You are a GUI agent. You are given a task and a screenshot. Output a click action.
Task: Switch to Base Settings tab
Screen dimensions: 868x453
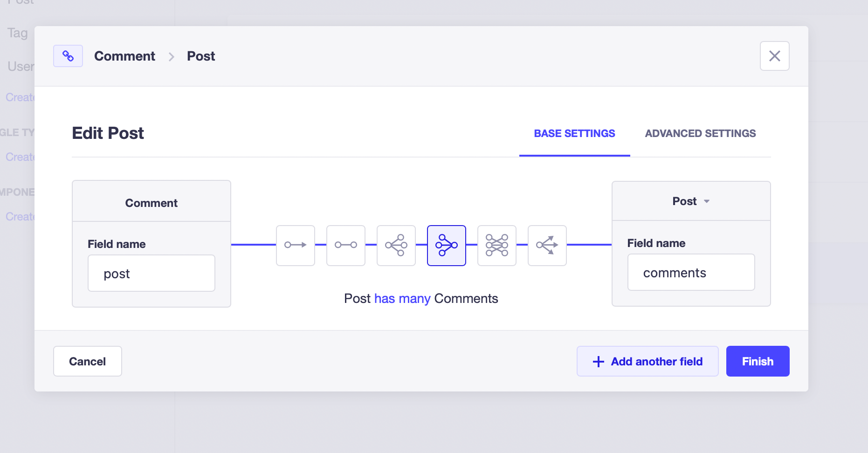[x=574, y=134]
